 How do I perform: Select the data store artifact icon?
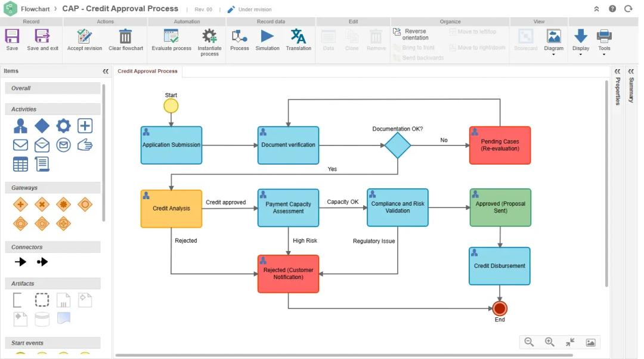click(x=42, y=319)
